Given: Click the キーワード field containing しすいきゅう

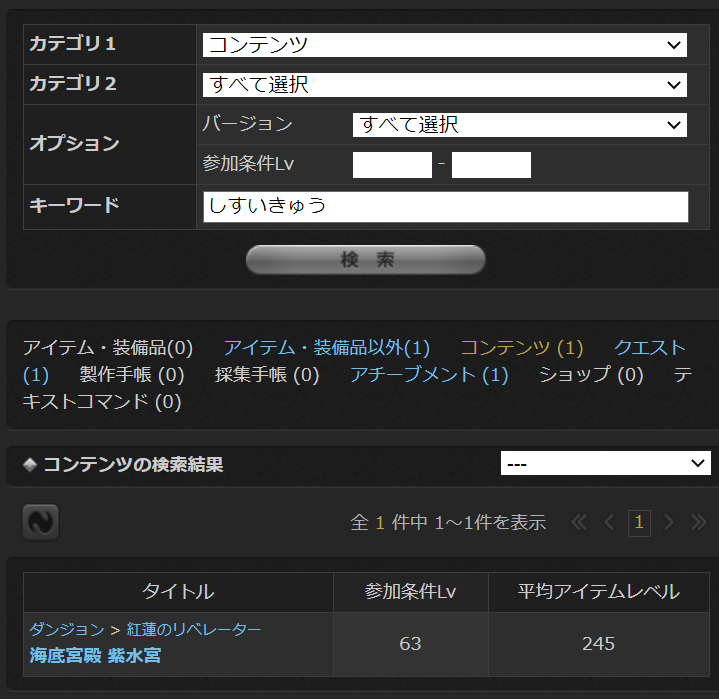Looking at the screenshot, I should (446, 207).
